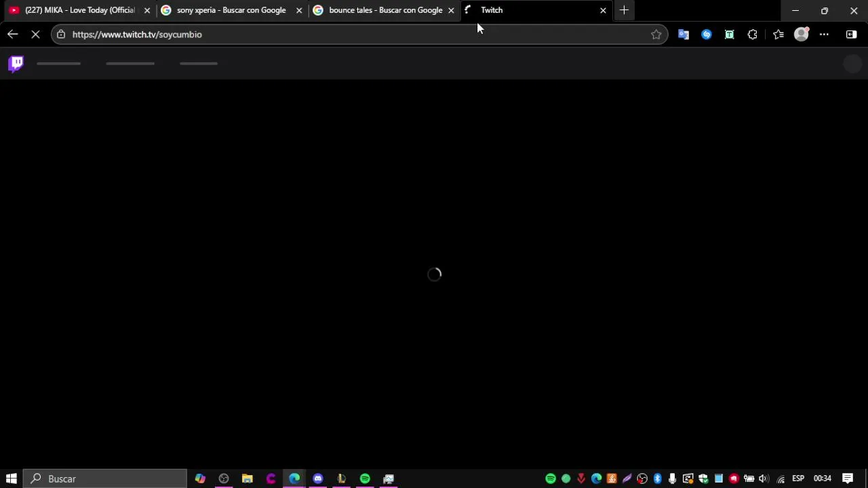This screenshot has height=488, width=868.
Task: Open Discord from the taskbar
Action: pyautogui.click(x=318, y=479)
